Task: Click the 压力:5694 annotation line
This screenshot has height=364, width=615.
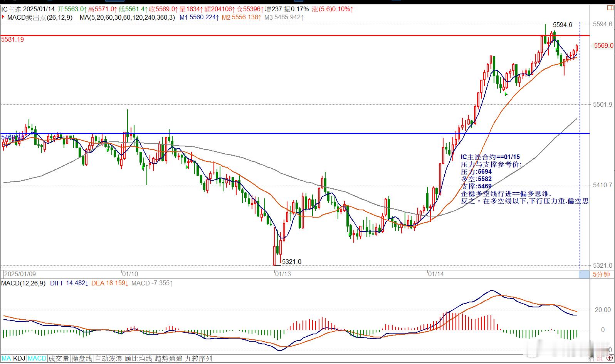Action: [x=476, y=172]
